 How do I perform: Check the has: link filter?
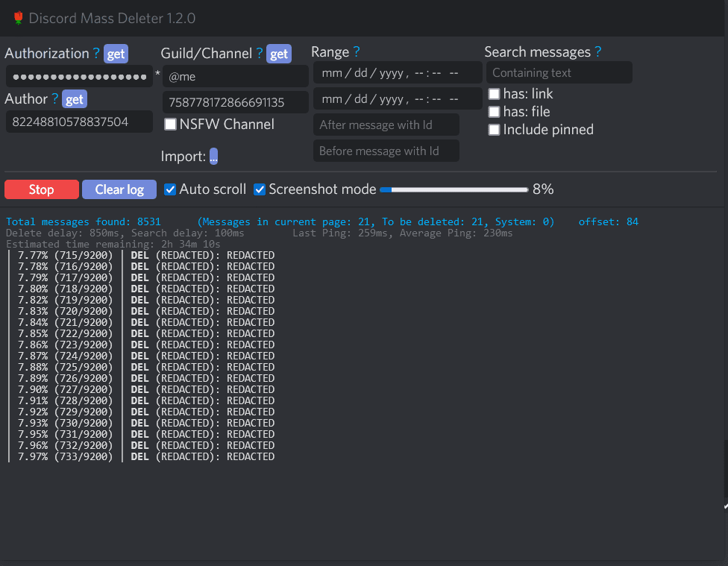click(x=494, y=92)
